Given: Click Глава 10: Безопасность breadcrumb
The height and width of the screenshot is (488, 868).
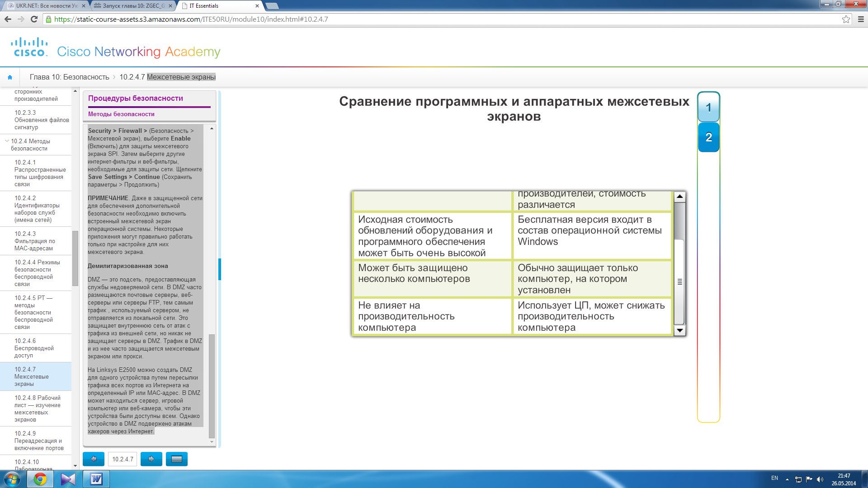Looking at the screenshot, I should click(70, 77).
